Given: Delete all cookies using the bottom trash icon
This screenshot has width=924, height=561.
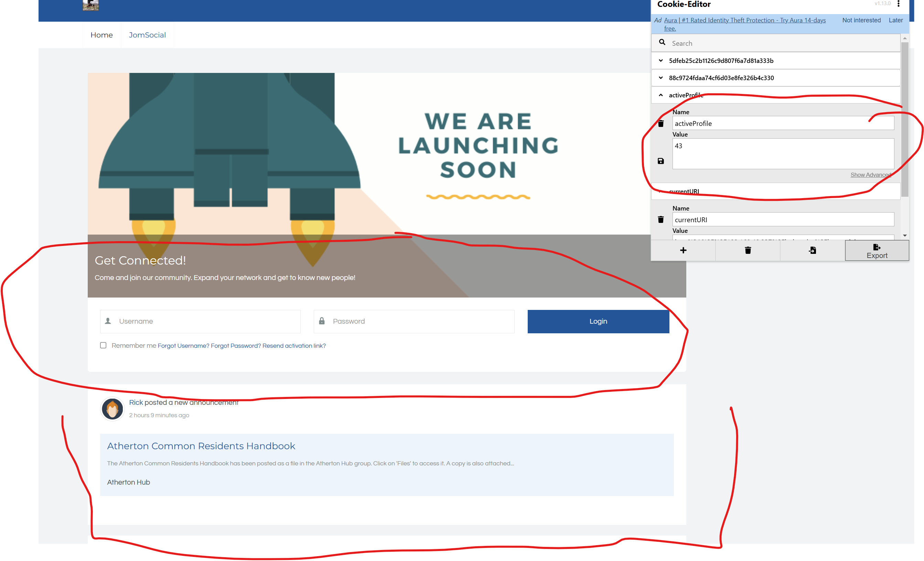Looking at the screenshot, I should click(748, 250).
